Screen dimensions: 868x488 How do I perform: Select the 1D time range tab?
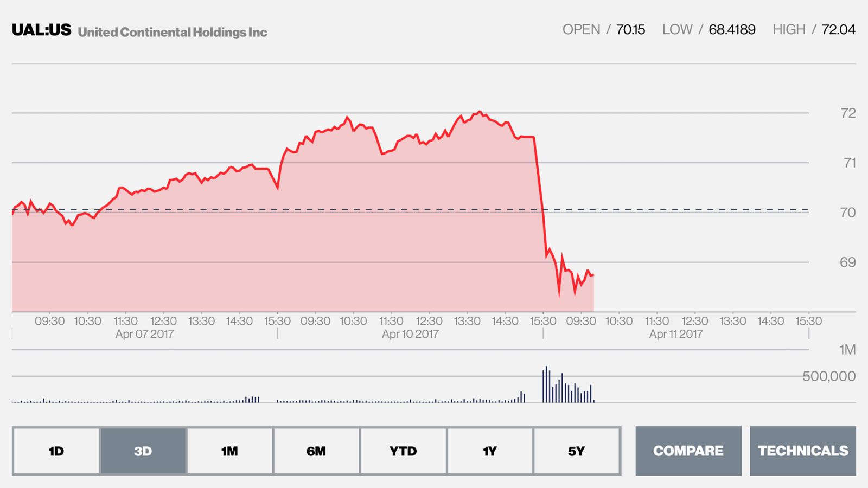(x=56, y=451)
